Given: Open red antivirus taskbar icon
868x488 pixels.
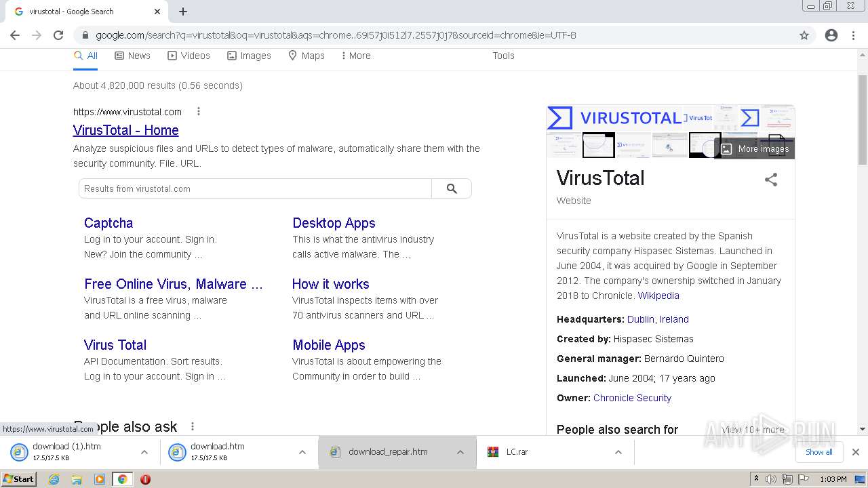Looking at the screenshot, I should click(145, 479).
